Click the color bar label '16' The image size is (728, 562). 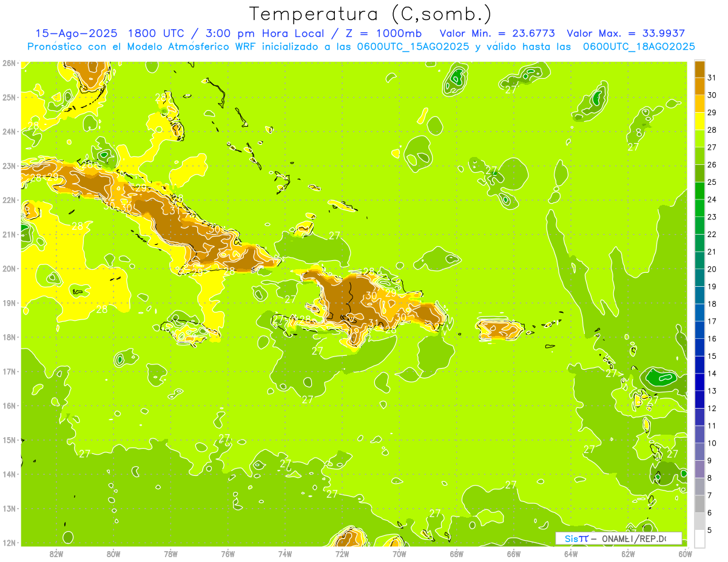coord(712,339)
